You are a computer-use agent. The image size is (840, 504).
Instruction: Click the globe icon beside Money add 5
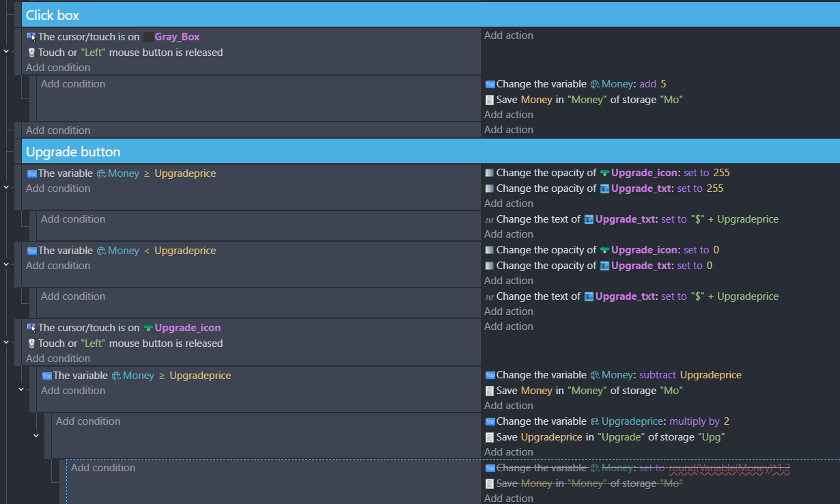(x=595, y=84)
